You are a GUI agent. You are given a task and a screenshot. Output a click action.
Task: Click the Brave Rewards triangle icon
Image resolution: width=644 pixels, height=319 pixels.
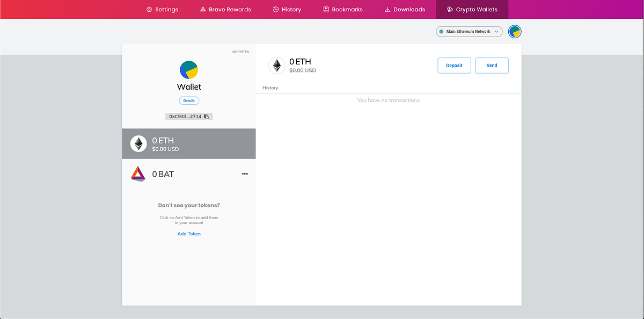[x=203, y=10]
